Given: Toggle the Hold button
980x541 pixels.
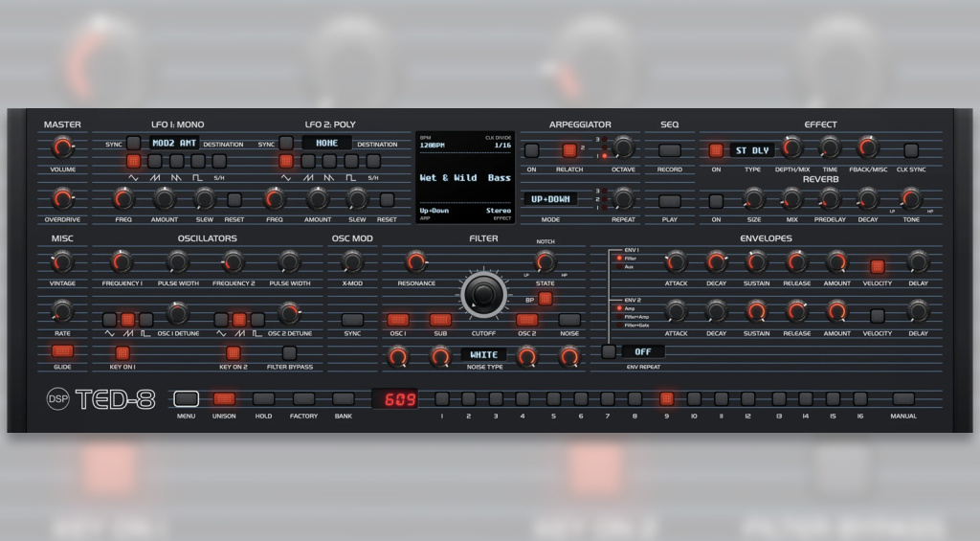Looking at the screenshot, I should [263, 398].
